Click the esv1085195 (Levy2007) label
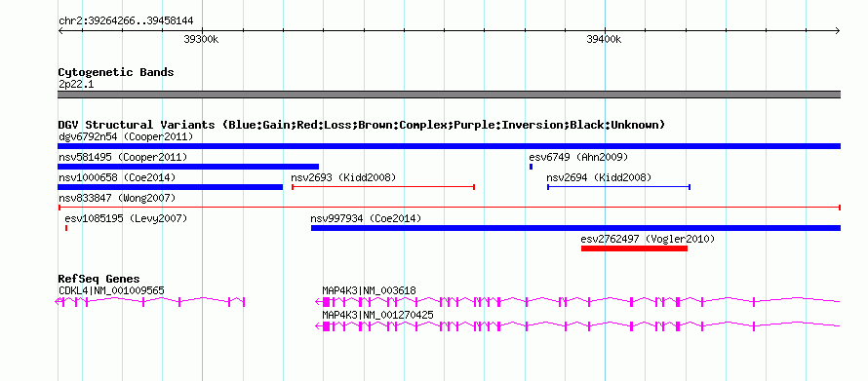This screenshot has width=868, height=381. (126, 218)
